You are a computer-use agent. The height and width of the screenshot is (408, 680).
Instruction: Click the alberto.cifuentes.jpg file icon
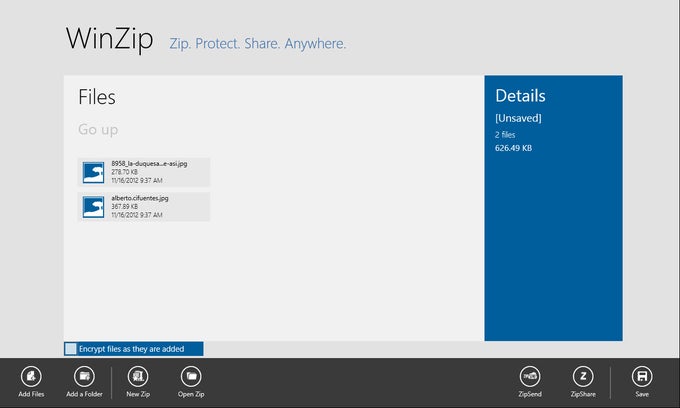point(94,207)
